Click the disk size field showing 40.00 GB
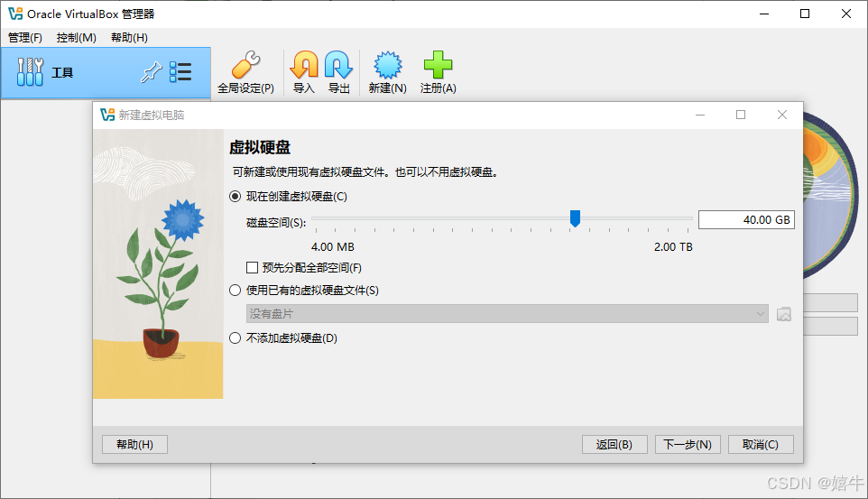Screen dimensions: 868x499 (x=746, y=220)
